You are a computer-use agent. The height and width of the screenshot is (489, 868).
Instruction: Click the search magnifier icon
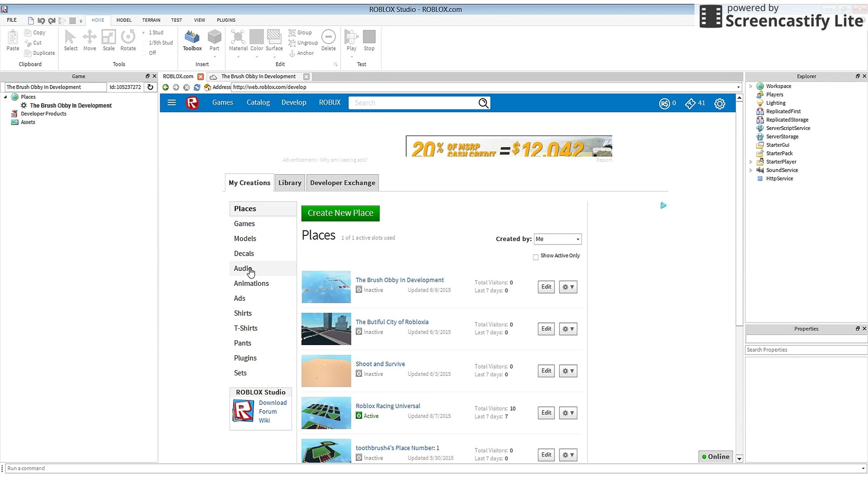coord(484,103)
